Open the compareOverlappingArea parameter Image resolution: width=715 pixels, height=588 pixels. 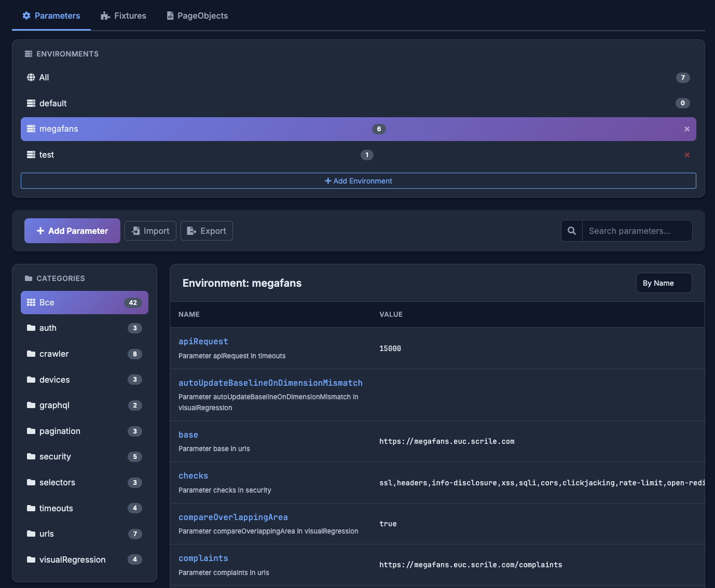(x=233, y=517)
